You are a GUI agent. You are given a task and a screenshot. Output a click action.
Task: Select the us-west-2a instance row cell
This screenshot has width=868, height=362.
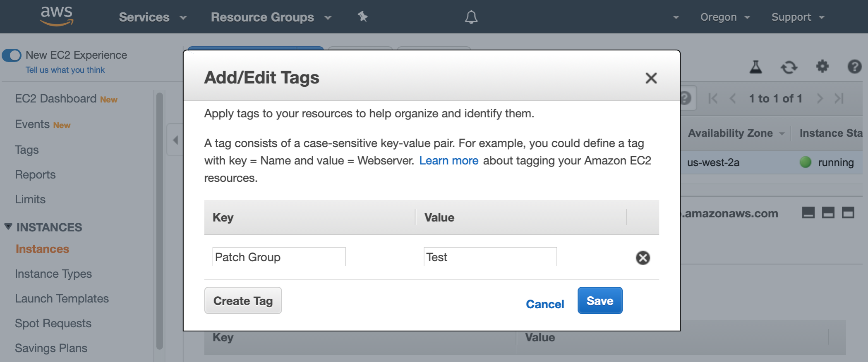713,162
